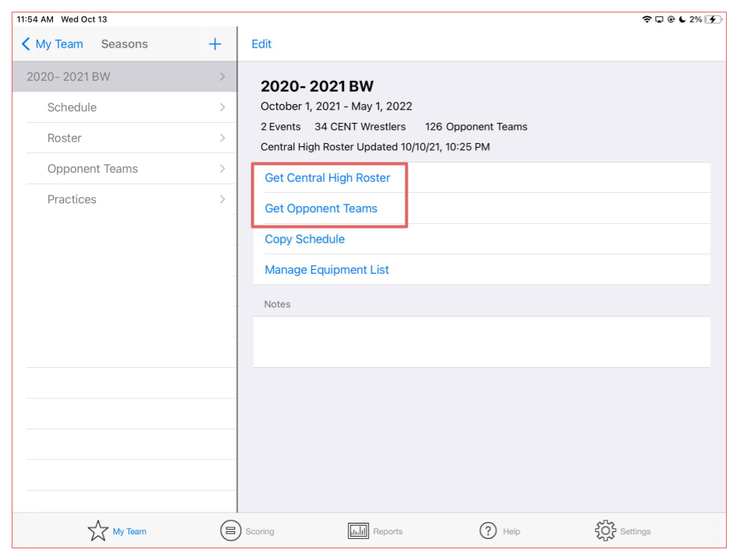Viewport: 747px width, 560px height.
Task: Expand the Roster row chevron
Action: coord(223,138)
